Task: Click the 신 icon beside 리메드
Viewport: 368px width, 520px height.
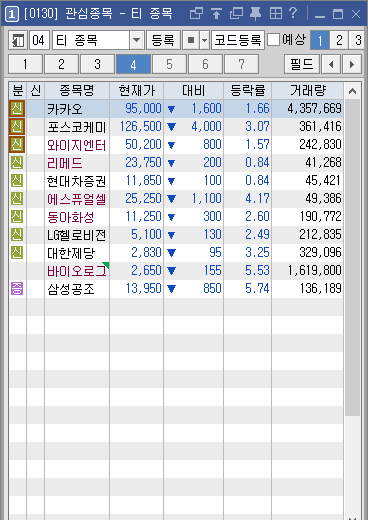Action: pos(17,163)
